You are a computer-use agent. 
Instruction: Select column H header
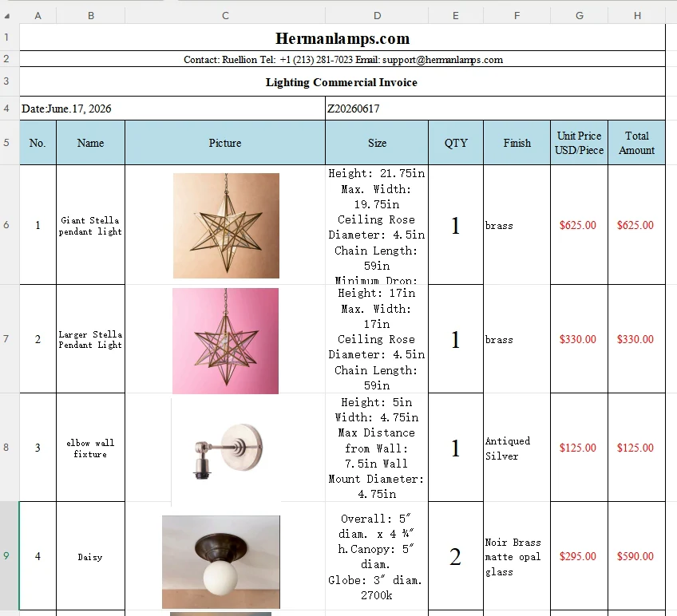tap(637, 16)
